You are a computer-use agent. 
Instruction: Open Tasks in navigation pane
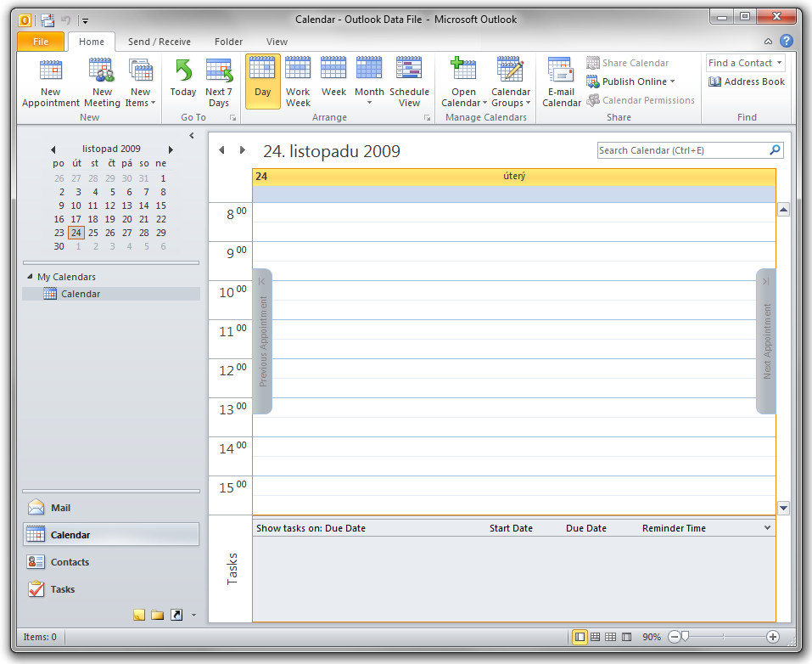tap(111, 588)
